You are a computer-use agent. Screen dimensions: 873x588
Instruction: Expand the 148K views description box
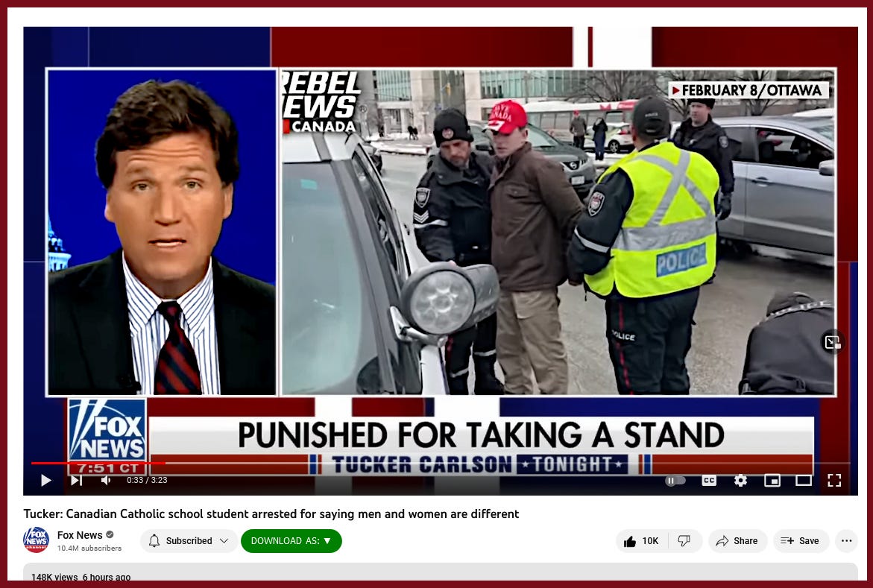[440, 572]
